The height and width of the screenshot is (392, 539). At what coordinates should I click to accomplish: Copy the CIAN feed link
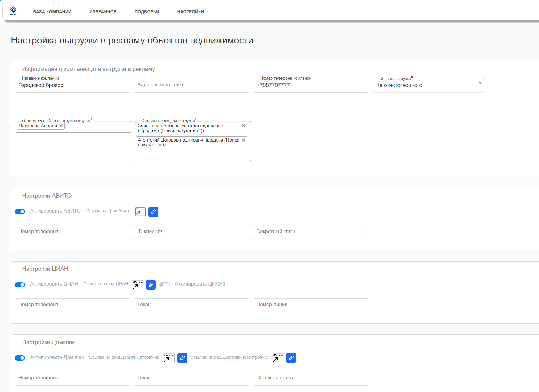151,285
